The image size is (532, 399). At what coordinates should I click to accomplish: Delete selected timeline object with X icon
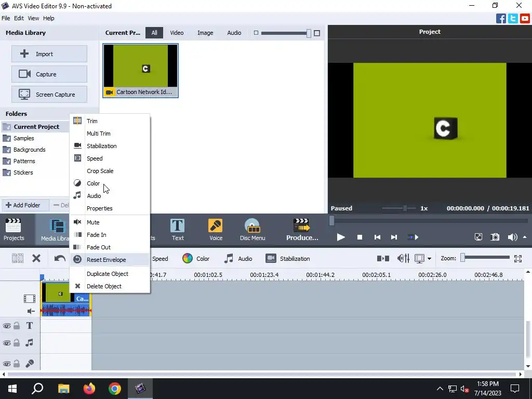point(36,259)
